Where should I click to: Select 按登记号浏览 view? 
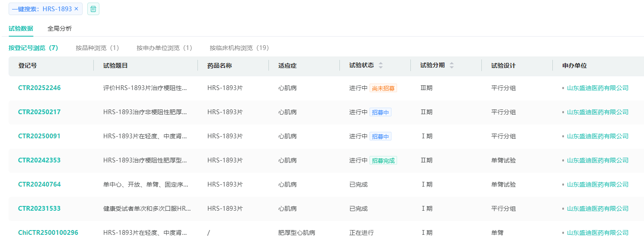click(33, 48)
